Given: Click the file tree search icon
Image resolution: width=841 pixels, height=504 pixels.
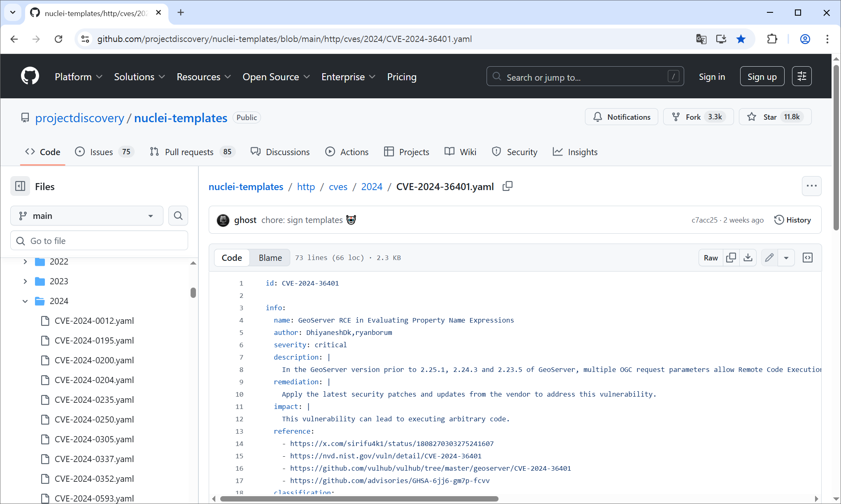Looking at the screenshot, I should (x=178, y=216).
